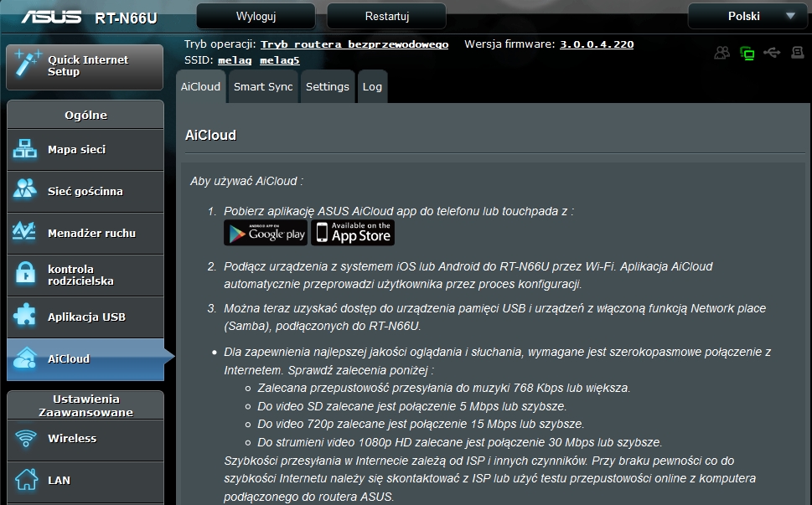Image resolution: width=812 pixels, height=505 pixels.
Task: Open kontrola rodzicielska padlock icon
Action: pos(25,274)
